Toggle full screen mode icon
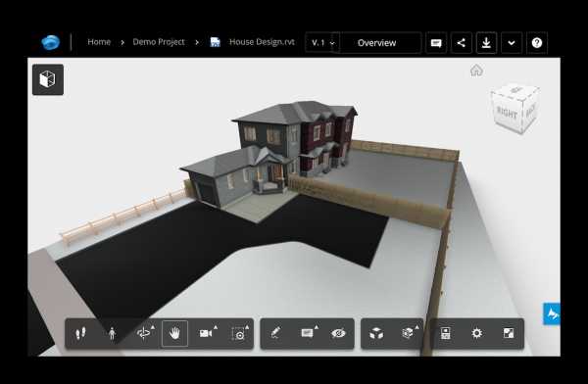 point(509,333)
